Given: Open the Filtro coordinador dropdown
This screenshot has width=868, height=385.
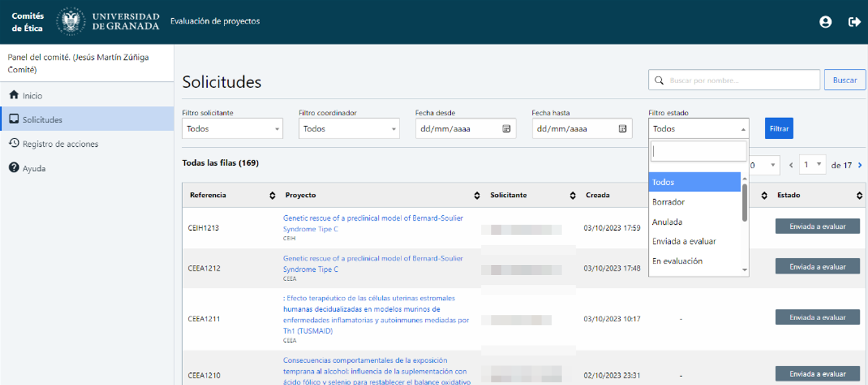Looking at the screenshot, I should coord(349,129).
